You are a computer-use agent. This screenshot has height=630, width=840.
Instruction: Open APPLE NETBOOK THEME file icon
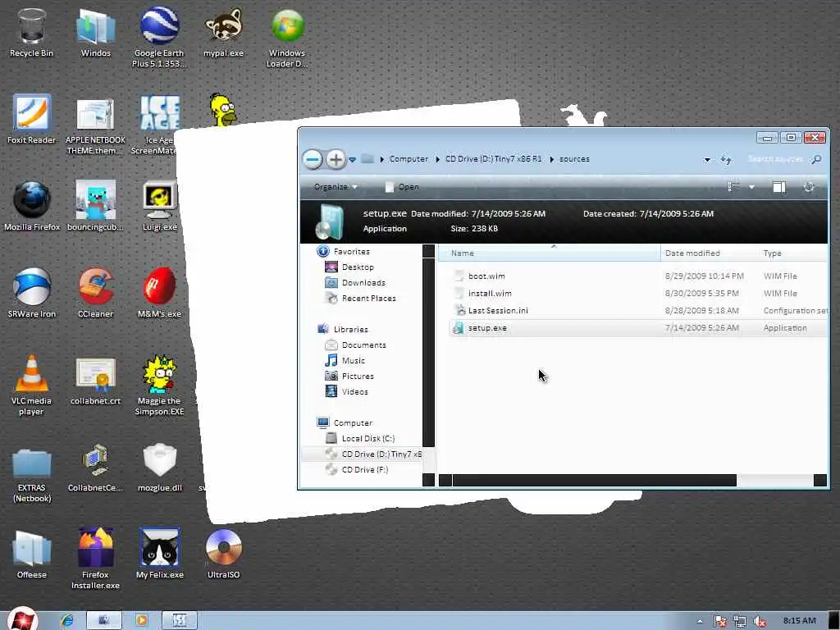pos(95,125)
